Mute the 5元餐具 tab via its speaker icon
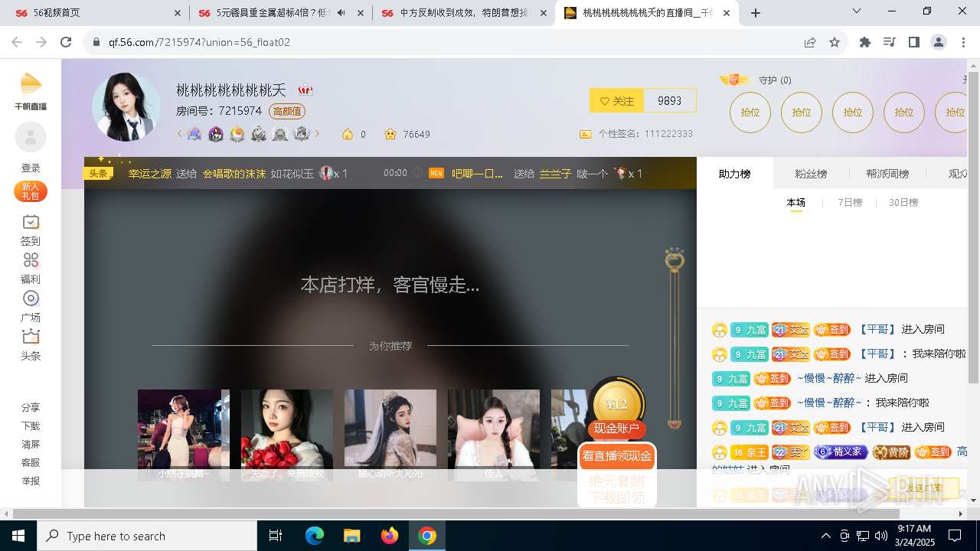980x551 pixels. (x=341, y=13)
